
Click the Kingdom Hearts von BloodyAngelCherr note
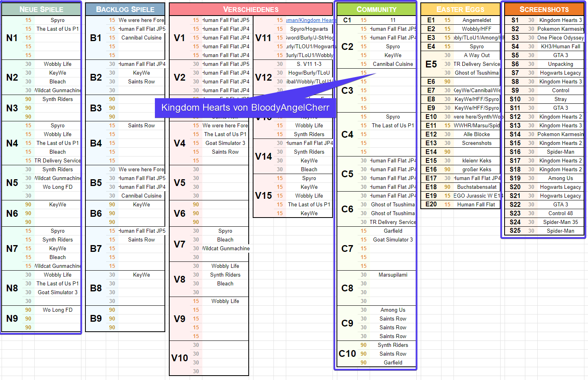(245, 107)
